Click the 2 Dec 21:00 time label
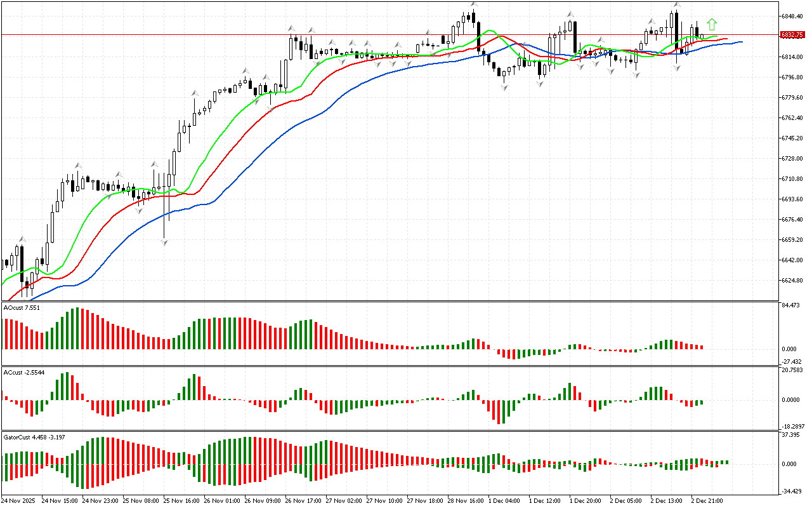Viewport: 812px width, 508px height. coord(707,501)
